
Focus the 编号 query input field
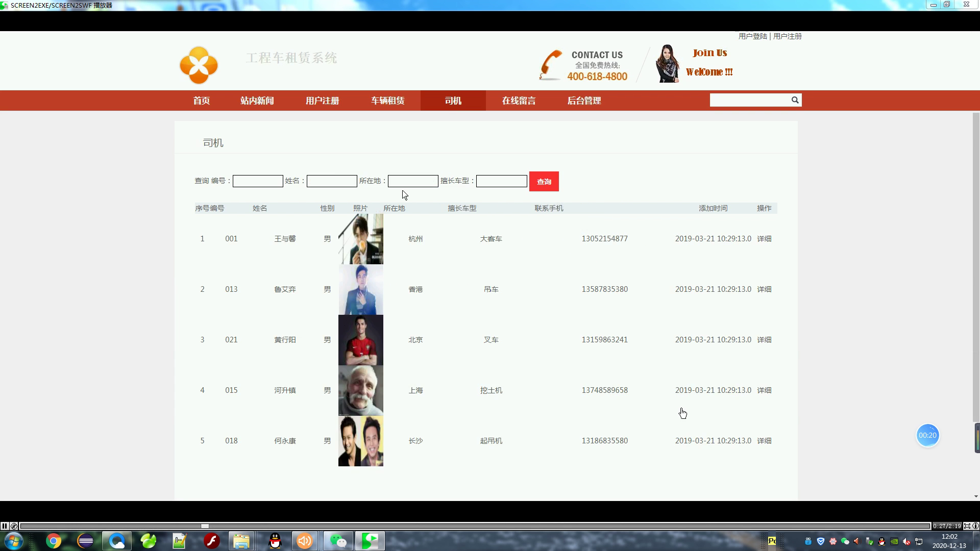(258, 181)
